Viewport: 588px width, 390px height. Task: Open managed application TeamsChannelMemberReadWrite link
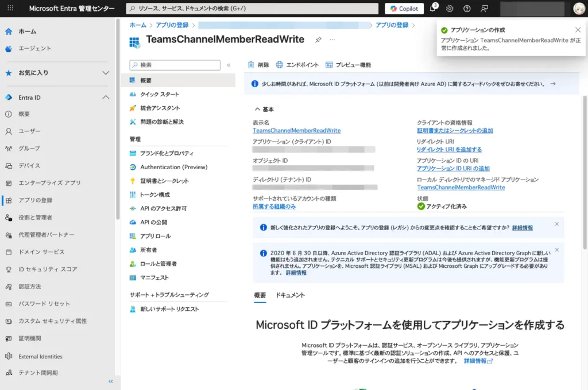[461, 188]
